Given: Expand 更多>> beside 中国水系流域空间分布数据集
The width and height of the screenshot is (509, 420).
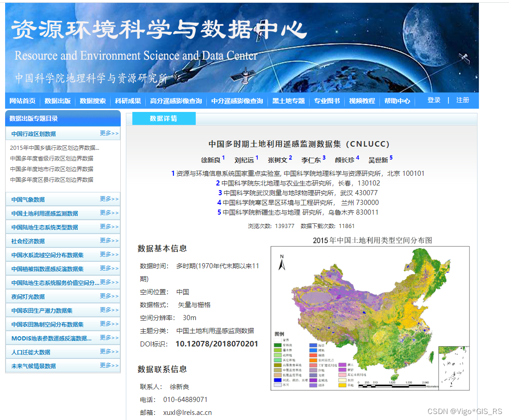Looking at the screenshot, I should 109,254.
